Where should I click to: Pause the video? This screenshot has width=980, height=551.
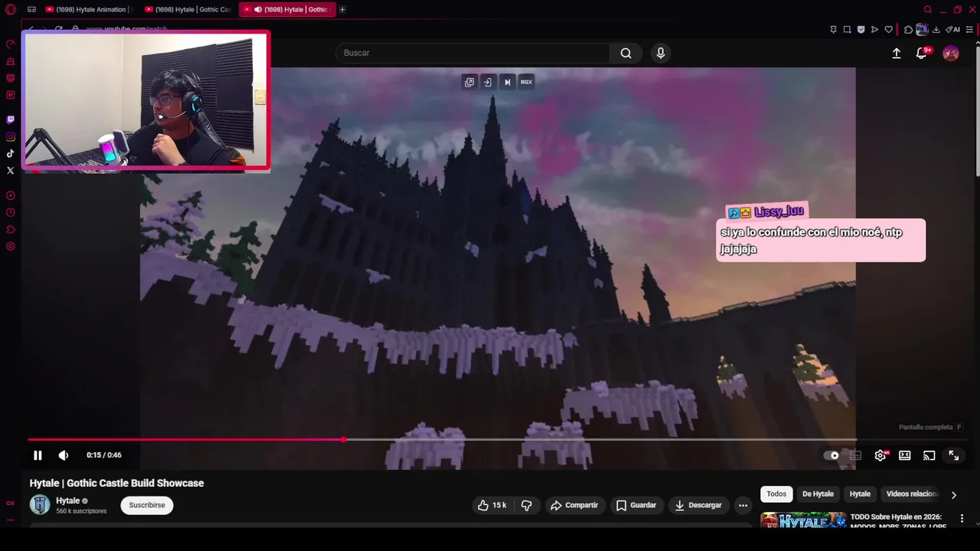click(x=38, y=455)
